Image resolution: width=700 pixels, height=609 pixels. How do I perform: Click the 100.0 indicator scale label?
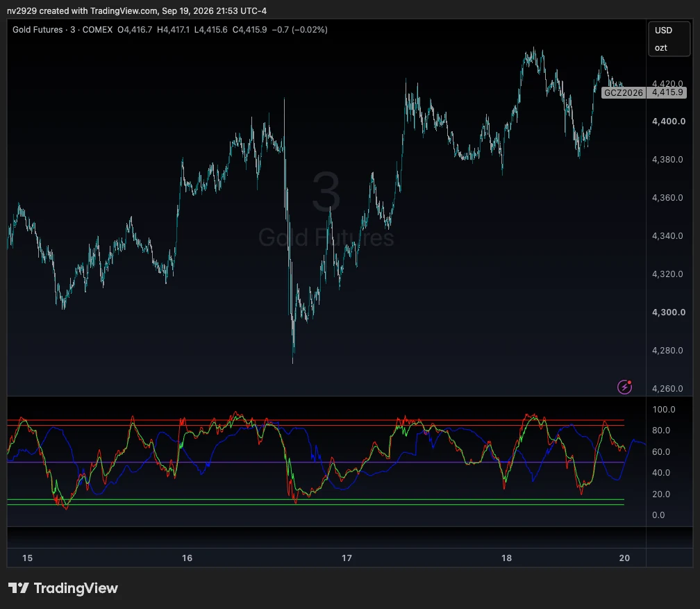pos(663,410)
